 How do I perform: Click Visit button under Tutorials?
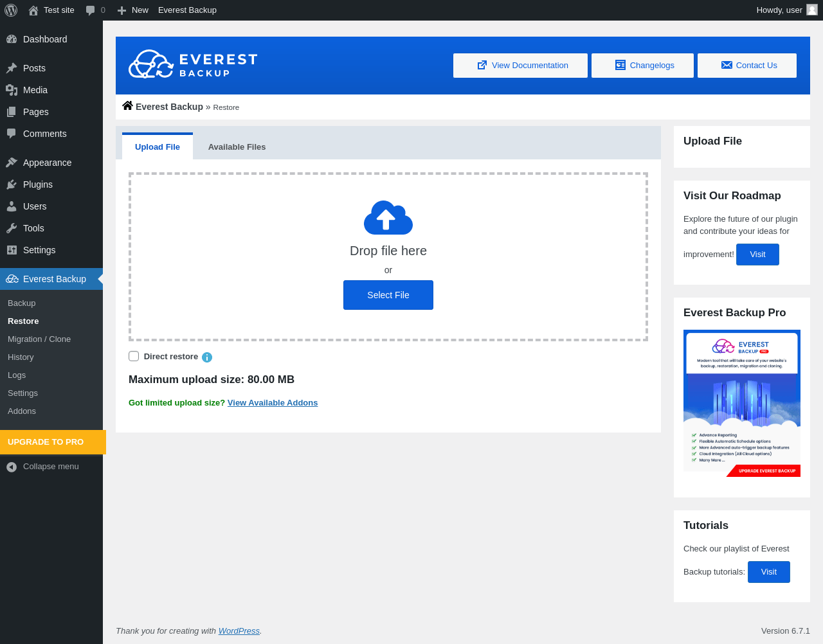click(769, 572)
